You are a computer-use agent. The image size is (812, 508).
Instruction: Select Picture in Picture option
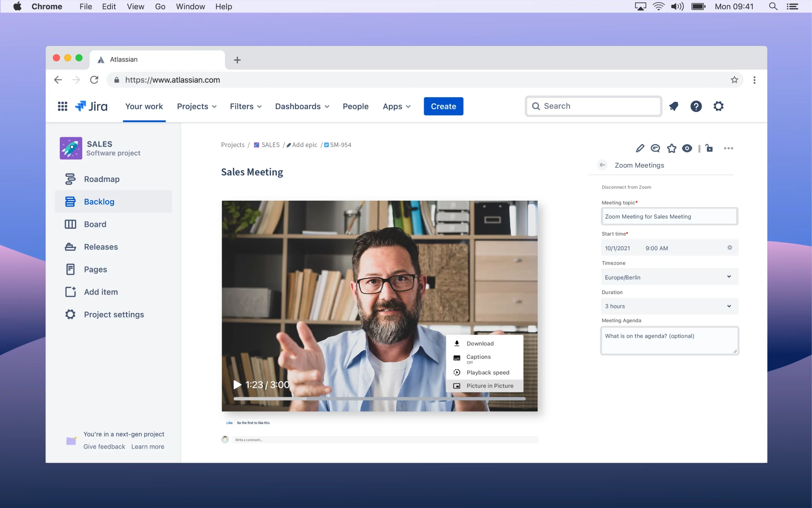pos(485,386)
